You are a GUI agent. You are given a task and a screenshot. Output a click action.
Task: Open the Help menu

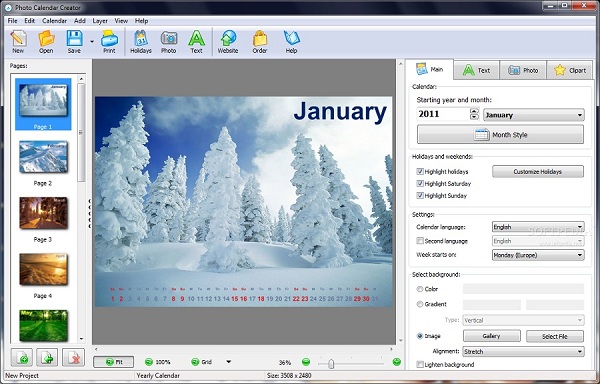tap(141, 21)
